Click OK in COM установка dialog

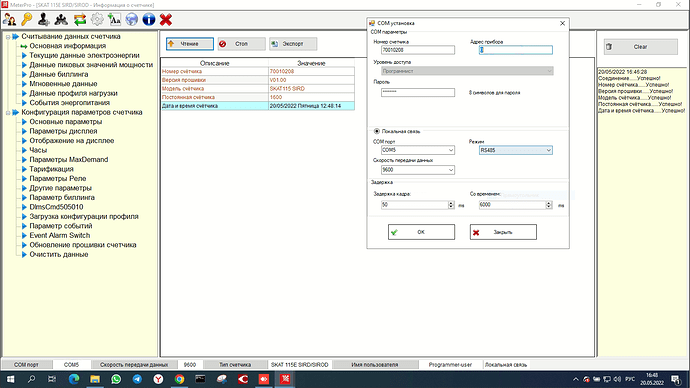pyautogui.click(x=421, y=232)
